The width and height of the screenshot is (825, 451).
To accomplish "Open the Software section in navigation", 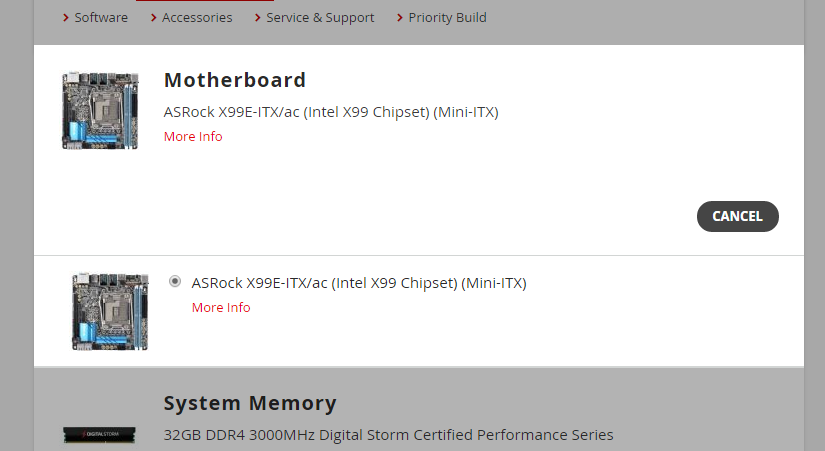I will 101,17.
